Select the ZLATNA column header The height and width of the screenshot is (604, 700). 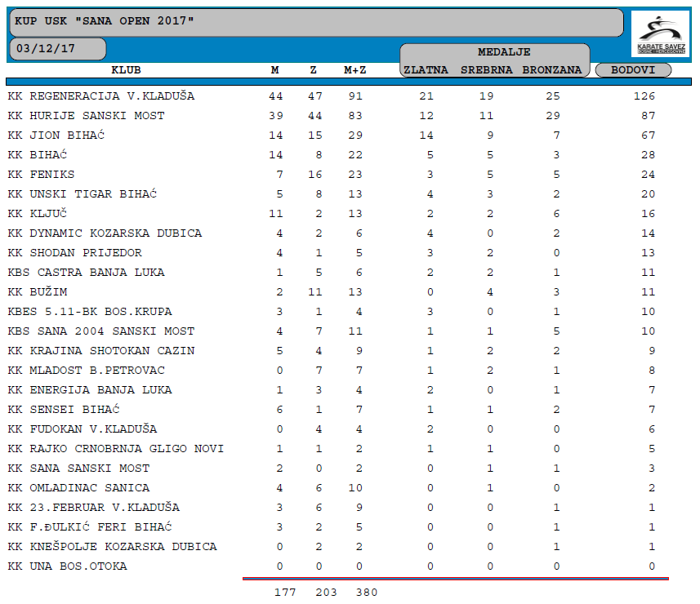[x=426, y=70]
